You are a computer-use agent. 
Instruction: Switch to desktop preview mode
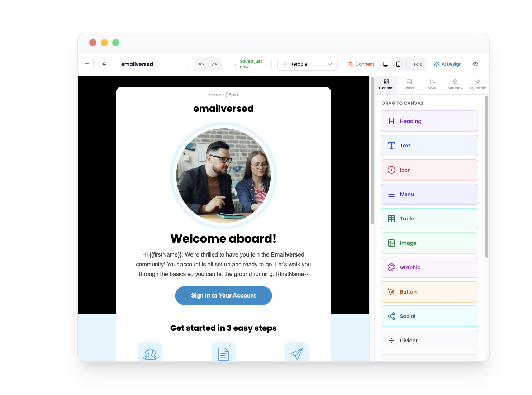[385, 64]
